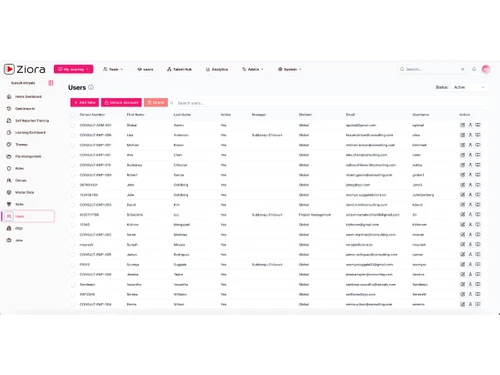Open the Status dropdown showing Active
This screenshot has height=375, width=500.
pos(469,87)
